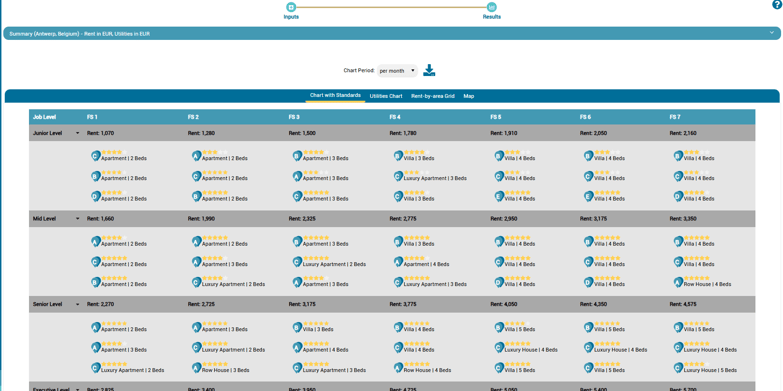Image resolution: width=783 pixels, height=391 pixels.
Task: Click the Summary Antwerp Belgium header bar
Action: (392, 33)
